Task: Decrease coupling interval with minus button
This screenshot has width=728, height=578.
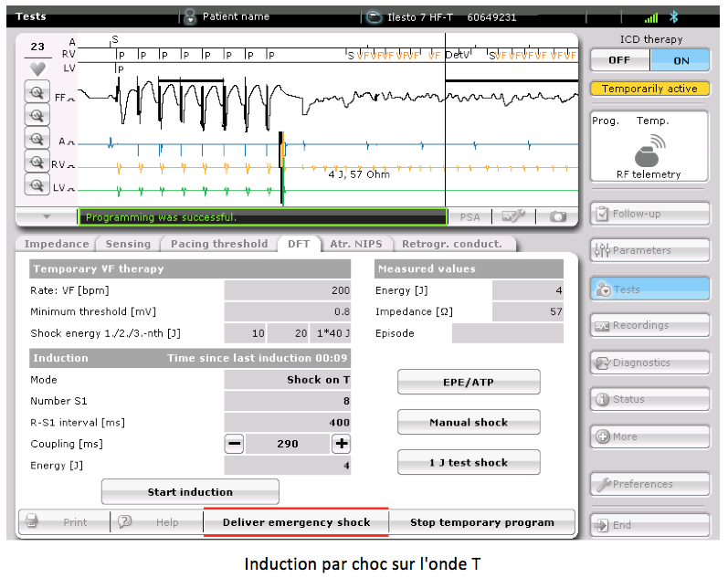Action: [235, 444]
